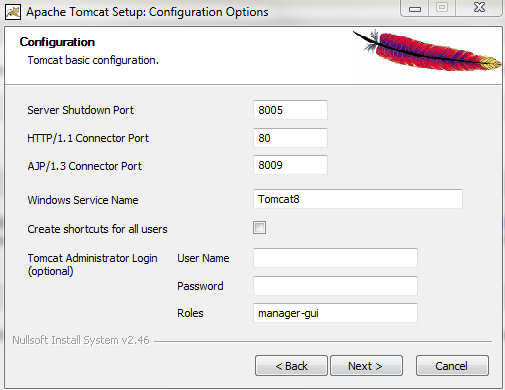This screenshot has height=390, width=505.
Task: Click the Server Shutdown Port field
Action: (x=290, y=110)
